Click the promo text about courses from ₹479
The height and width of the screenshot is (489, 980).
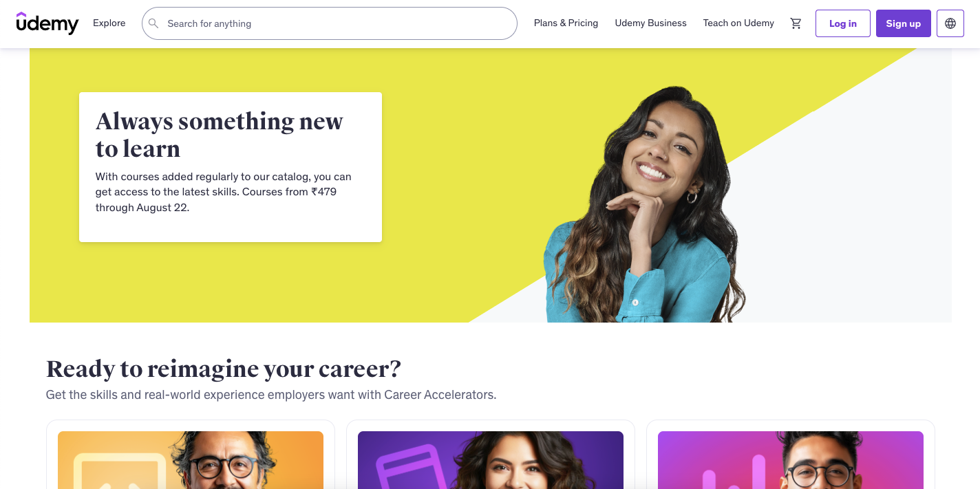[x=224, y=192]
